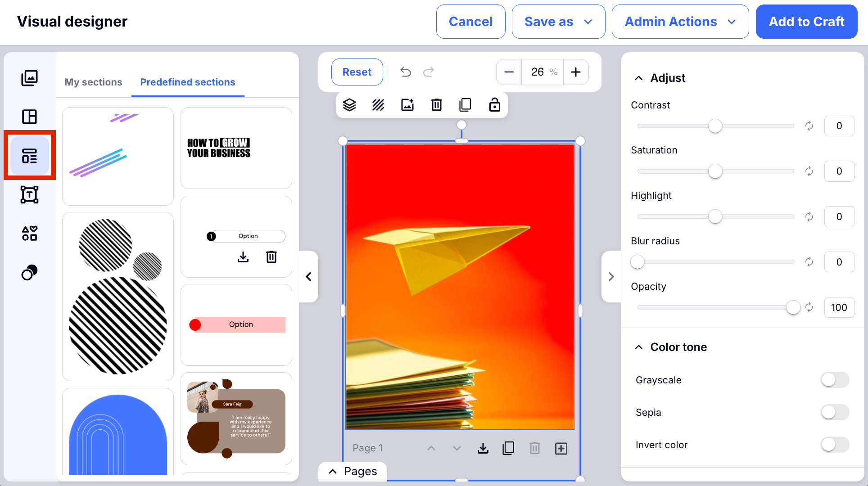868x486 pixels.
Task: Add a new page after Page 1
Action: point(561,448)
